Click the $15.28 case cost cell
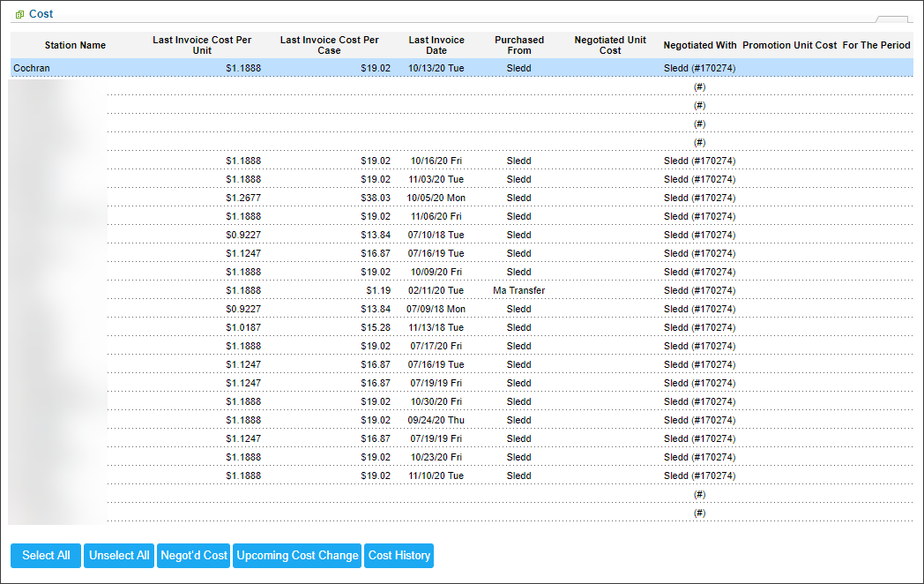Viewport: 924px width, 584px height. 376,327
